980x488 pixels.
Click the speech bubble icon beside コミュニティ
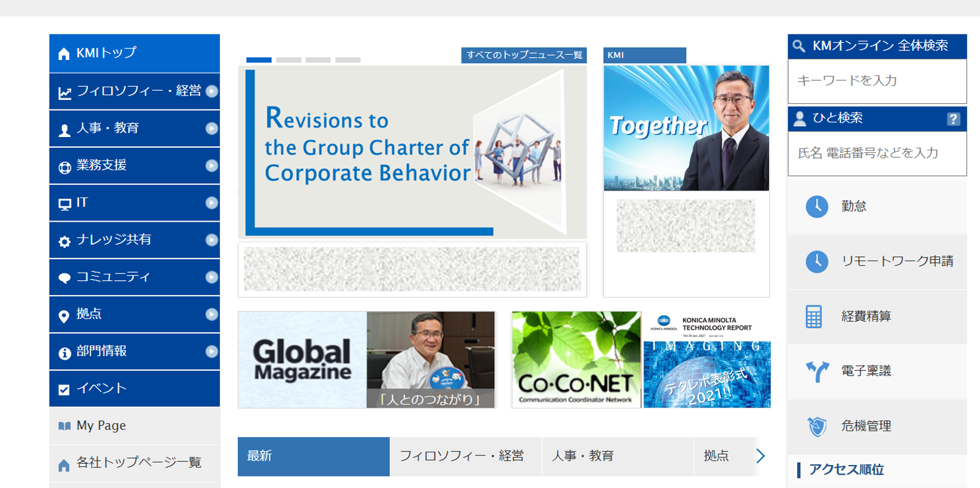click(64, 278)
